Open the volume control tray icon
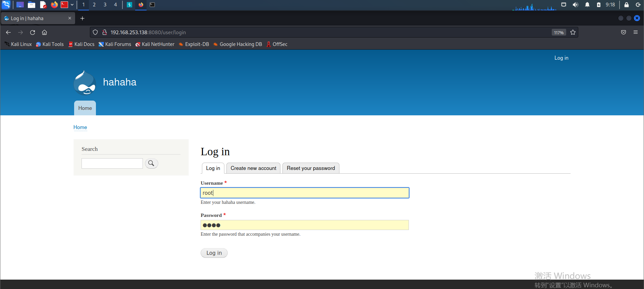Viewport: 644px width, 289px height. point(576,5)
